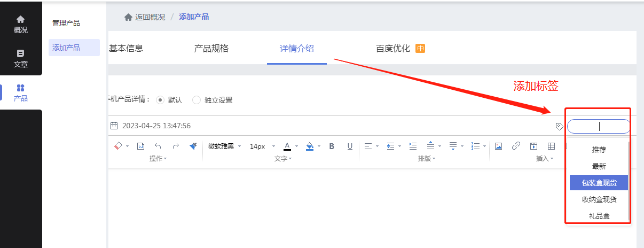
Task: Insert an image
Action: click(x=498, y=146)
